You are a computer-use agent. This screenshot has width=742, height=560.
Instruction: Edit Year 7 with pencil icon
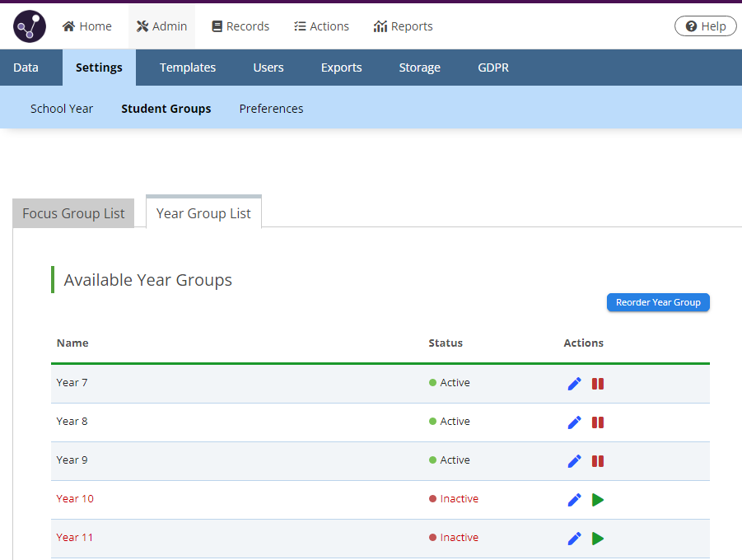tap(575, 384)
